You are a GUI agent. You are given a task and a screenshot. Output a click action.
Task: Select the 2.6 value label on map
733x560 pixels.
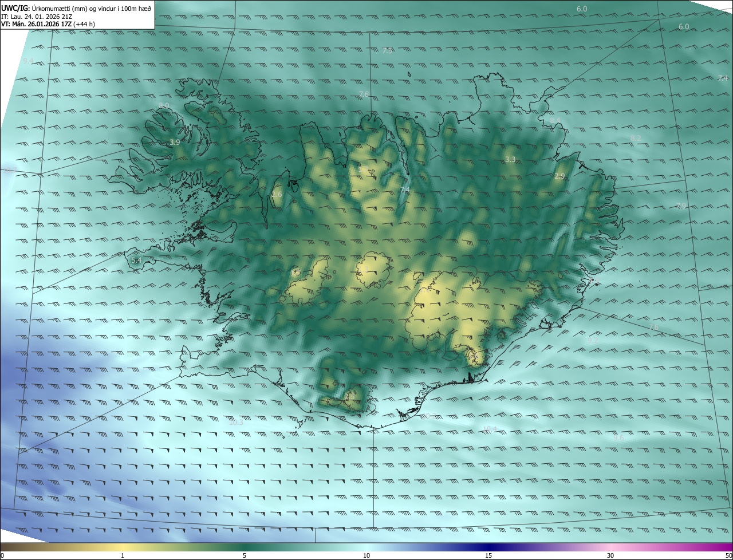point(277,195)
